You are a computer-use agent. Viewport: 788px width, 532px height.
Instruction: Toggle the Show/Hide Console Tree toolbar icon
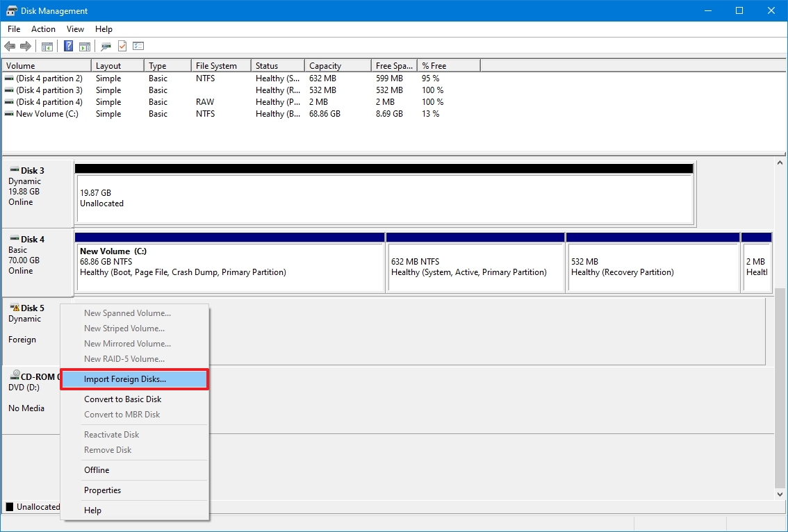47,46
